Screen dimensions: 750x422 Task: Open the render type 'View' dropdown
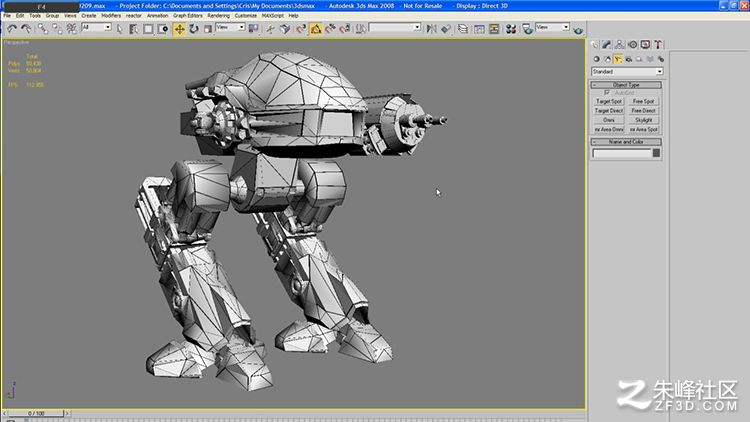coord(552,27)
